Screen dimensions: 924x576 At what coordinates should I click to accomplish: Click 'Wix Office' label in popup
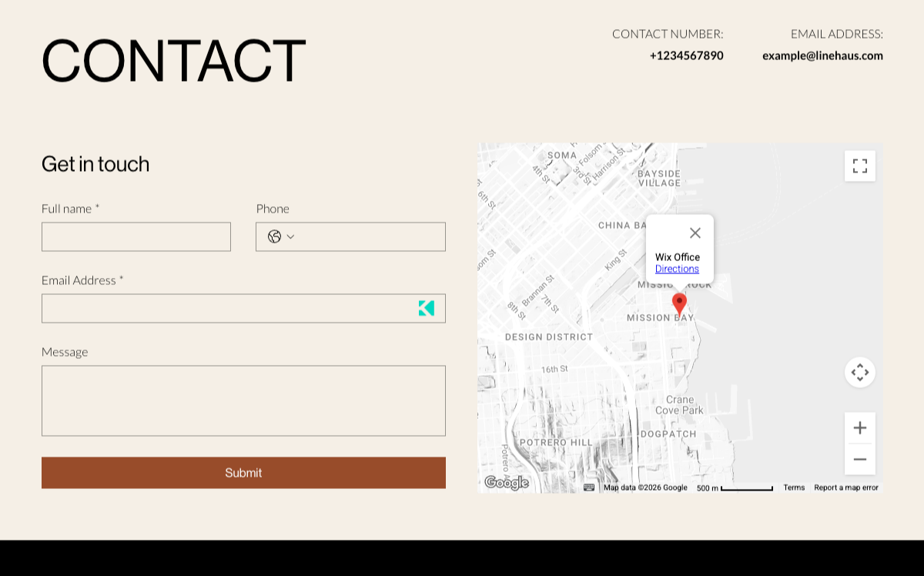click(678, 257)
